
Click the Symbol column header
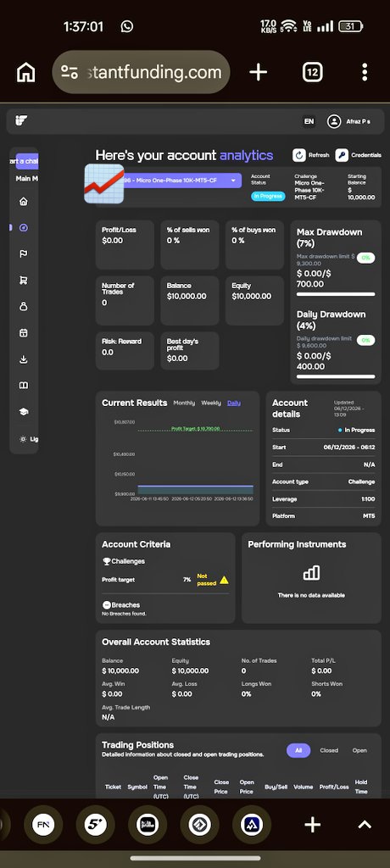click(x=137, y=787)
